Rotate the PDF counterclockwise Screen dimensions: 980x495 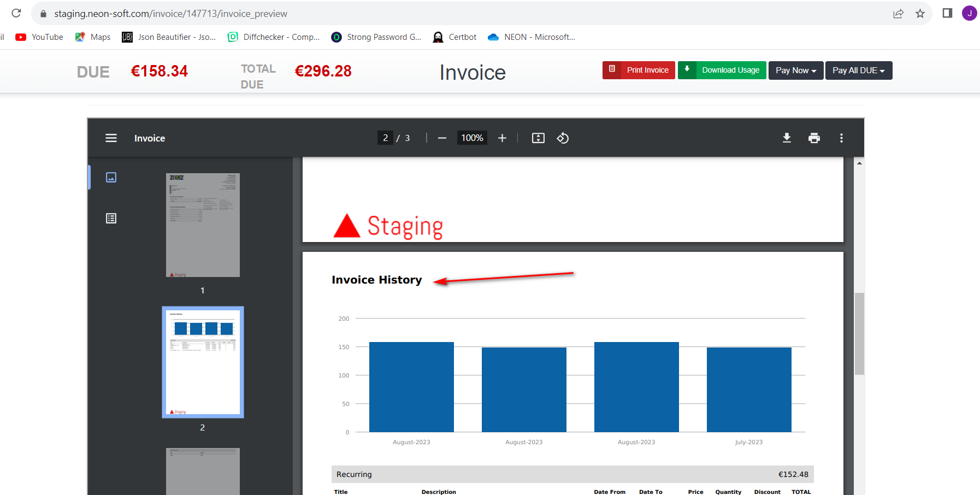pos(563,138)
